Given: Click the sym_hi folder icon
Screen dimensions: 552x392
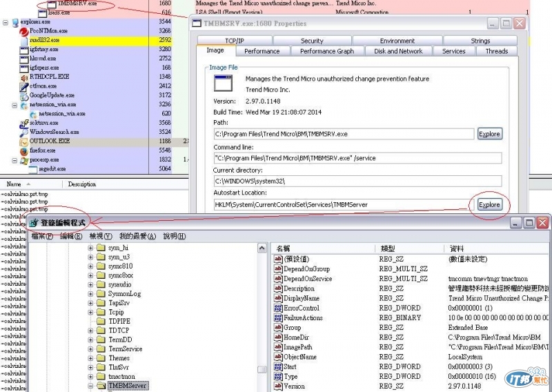Looking at the screenshot, I should pos(101,248).
